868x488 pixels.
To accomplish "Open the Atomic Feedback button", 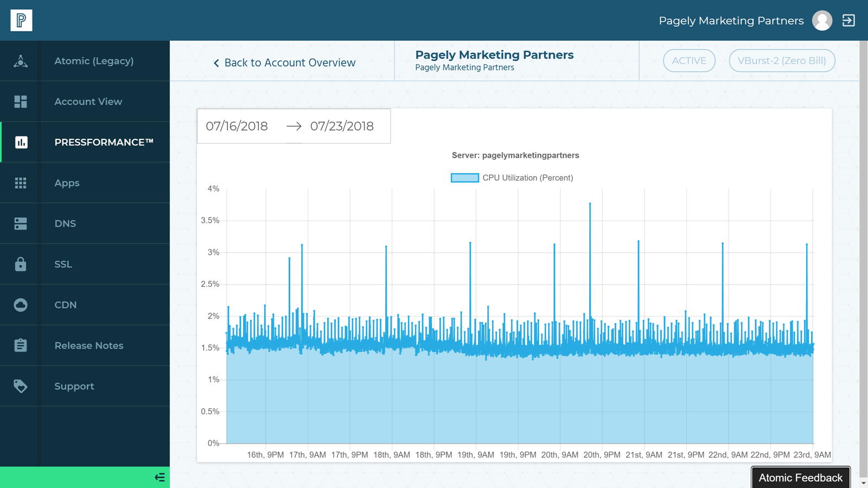I will coord(800,478).
